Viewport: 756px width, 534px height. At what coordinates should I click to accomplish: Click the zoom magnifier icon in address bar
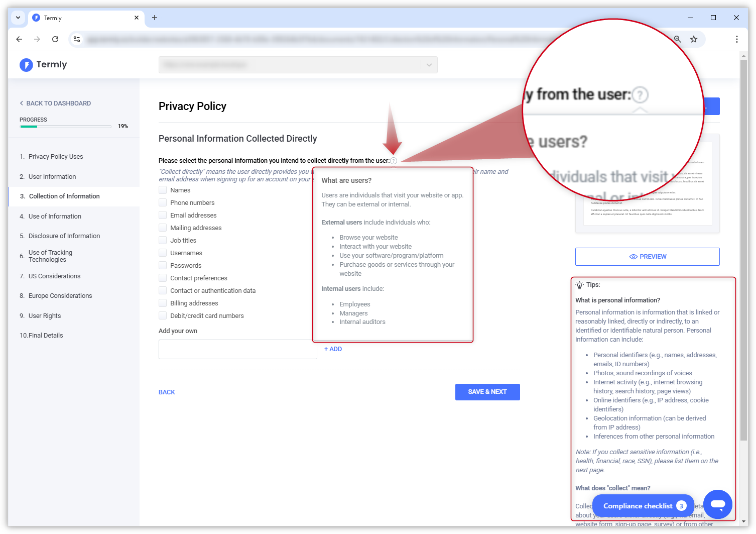(x=677, y=39)
